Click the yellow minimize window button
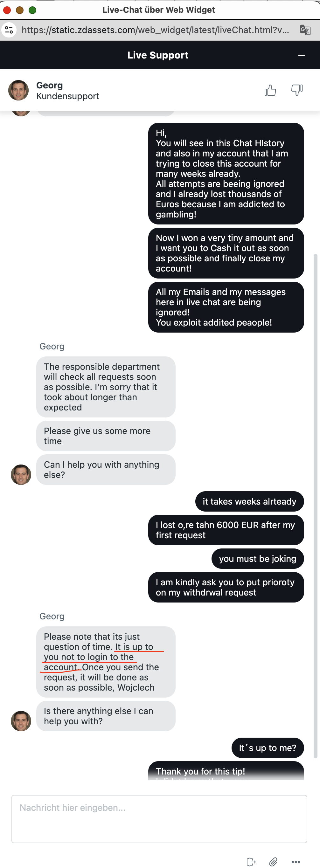Image resolution: width=320 pixels, height=868 pixels. click(20, 10)
